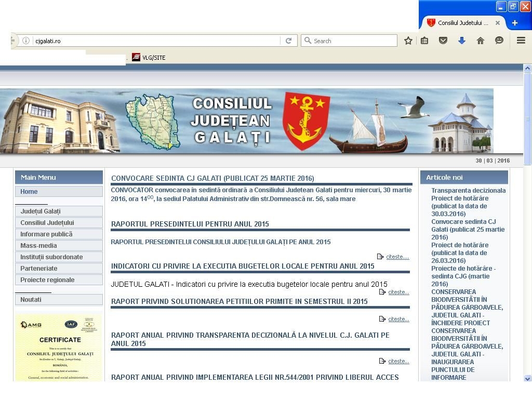532x399 pixels.
Task: Open a new browser tab
Action: 514,22
